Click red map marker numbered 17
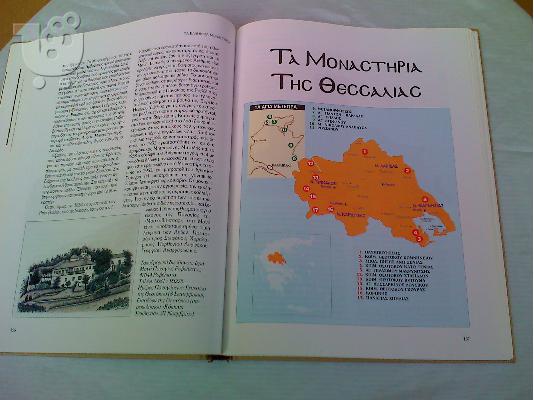Screen dimensions: 534x400 pyautogui.click(x=315, y=210)
